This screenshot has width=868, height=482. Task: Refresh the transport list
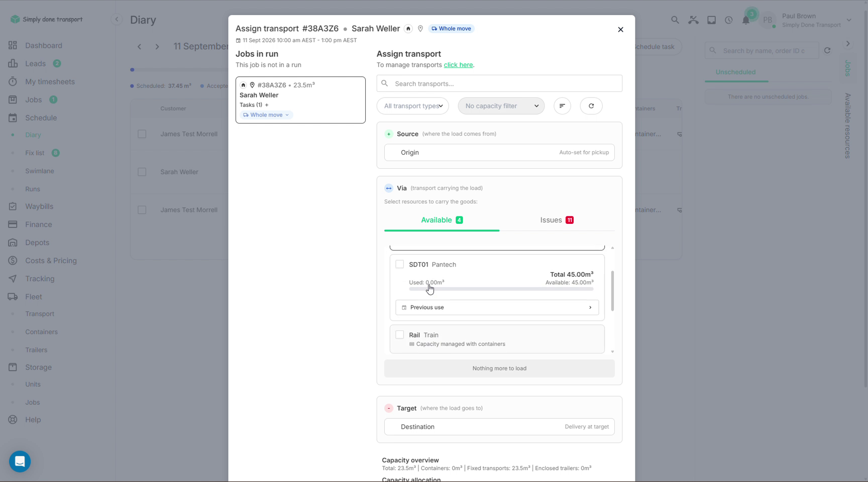point(591,106)
